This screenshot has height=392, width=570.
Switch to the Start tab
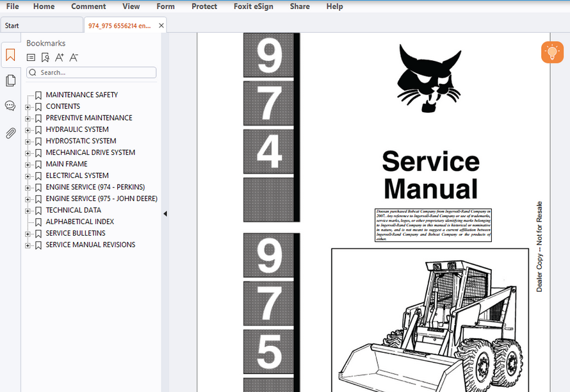point(42,26)
